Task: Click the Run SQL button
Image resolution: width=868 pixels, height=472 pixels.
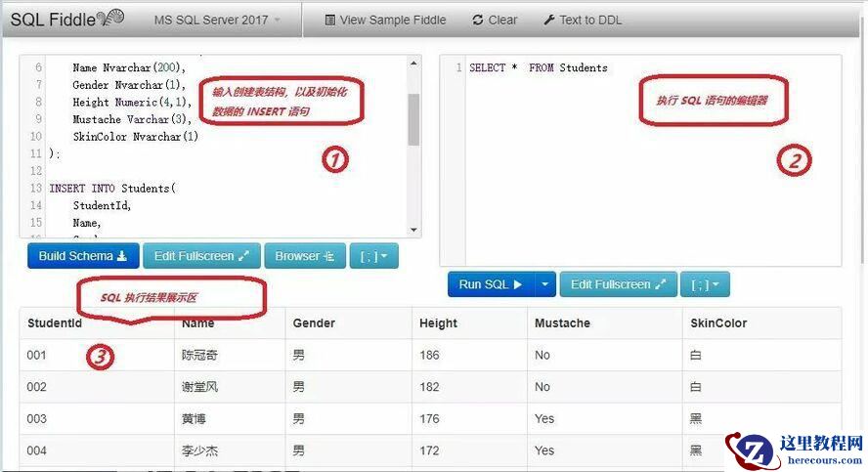Action: point(491,284)
